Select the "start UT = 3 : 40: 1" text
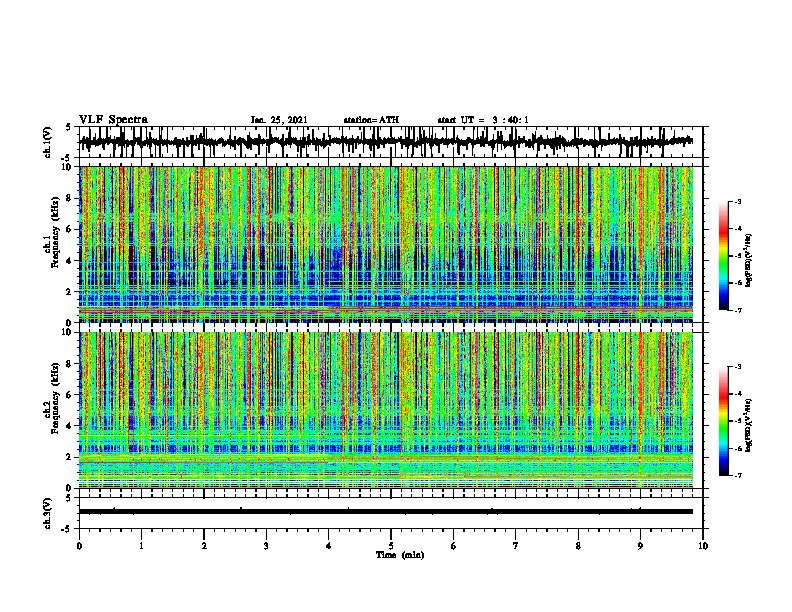The image size is (792, 612). 483,120
